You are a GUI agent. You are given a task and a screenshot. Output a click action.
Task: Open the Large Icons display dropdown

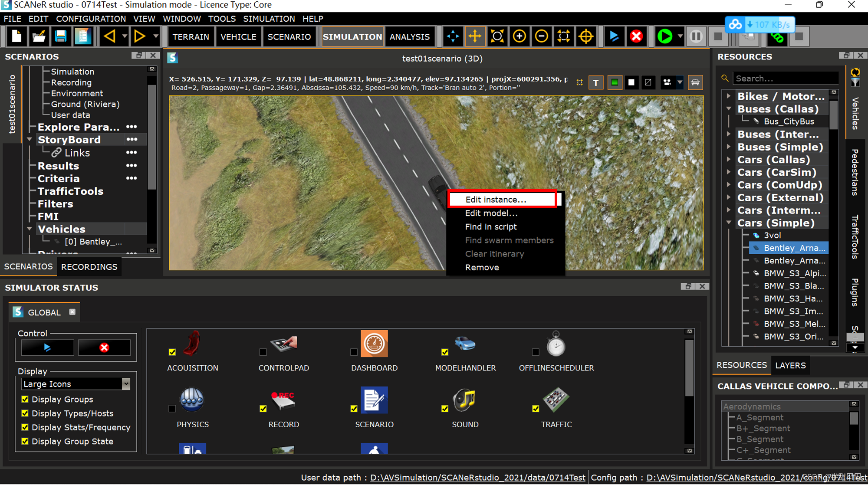click(126, 384)
